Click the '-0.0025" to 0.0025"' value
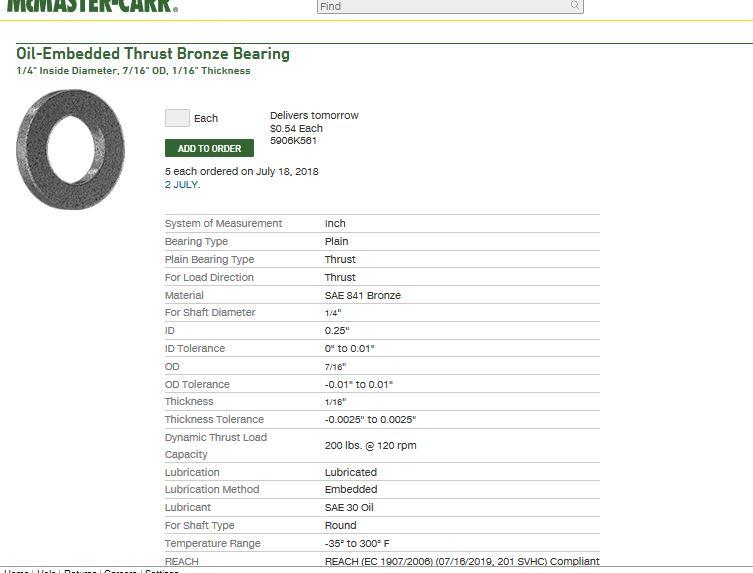This screenshot has width=753, height=573. coord(370,419)
